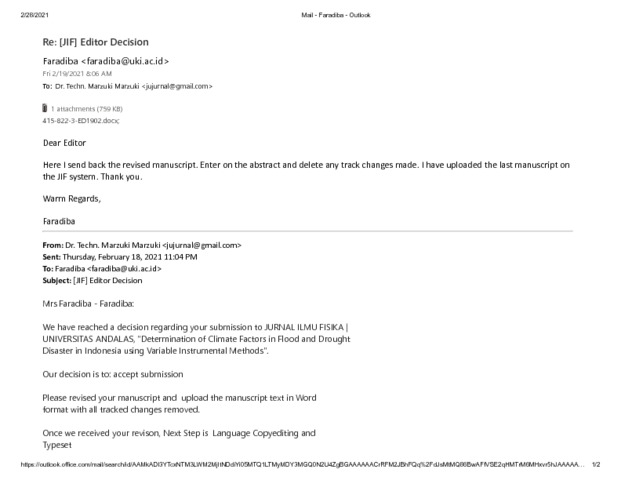This screenshot has height=480, width=621.
Task: Open the outlook.office.com URL at page footer
Action: click(x=303, y=464)
